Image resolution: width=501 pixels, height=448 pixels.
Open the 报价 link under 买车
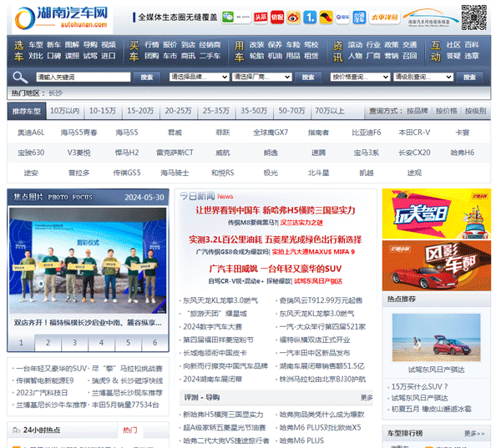pyautogui.click(x=170, y=45)
